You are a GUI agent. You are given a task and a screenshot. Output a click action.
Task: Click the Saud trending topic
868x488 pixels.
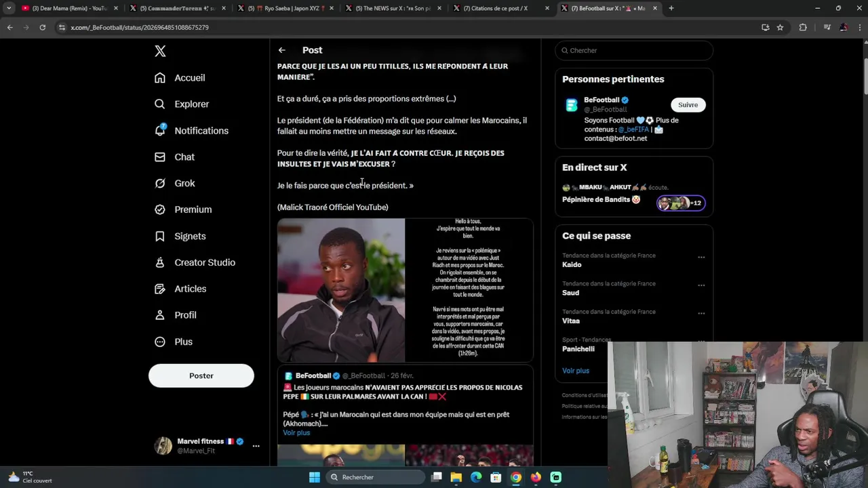(x=570, y=293)
